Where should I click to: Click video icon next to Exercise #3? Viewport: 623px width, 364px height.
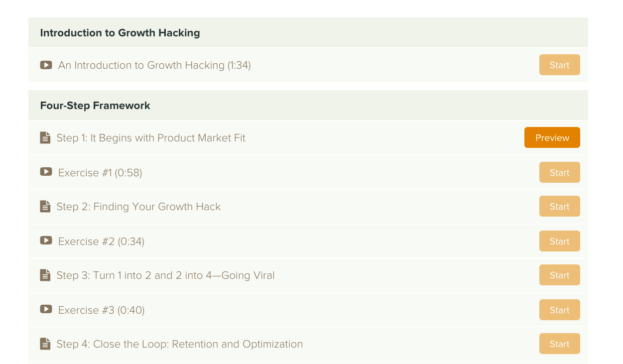tap(46, 310)
